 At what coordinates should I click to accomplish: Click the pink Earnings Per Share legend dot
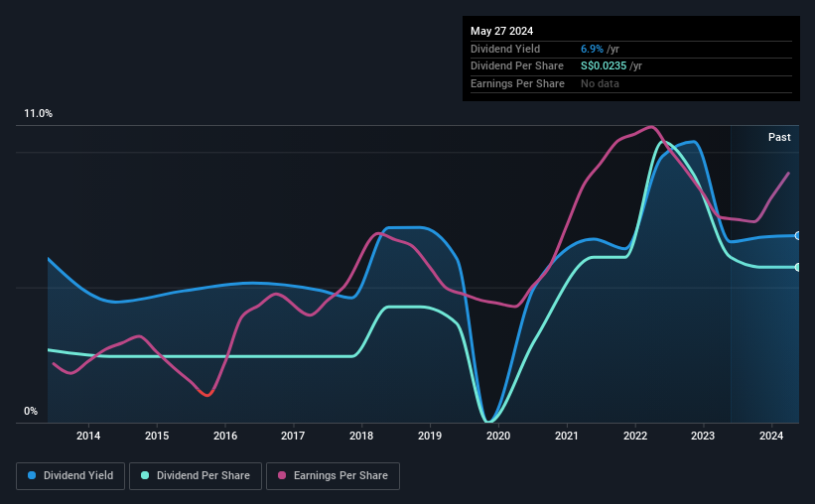(x=282, y=475)
